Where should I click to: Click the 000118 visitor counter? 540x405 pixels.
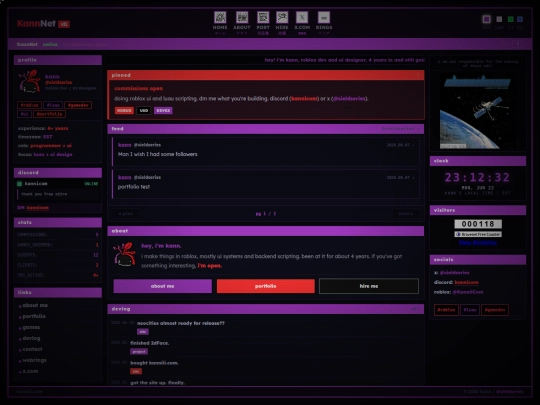[478, 224]
